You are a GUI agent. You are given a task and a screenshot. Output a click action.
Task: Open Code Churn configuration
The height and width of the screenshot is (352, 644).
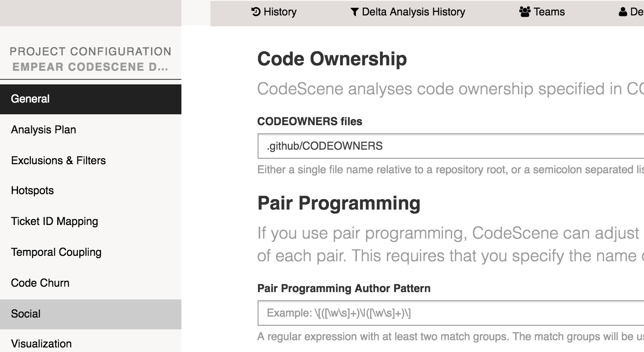pyautogui.click(x=40, y=283)
